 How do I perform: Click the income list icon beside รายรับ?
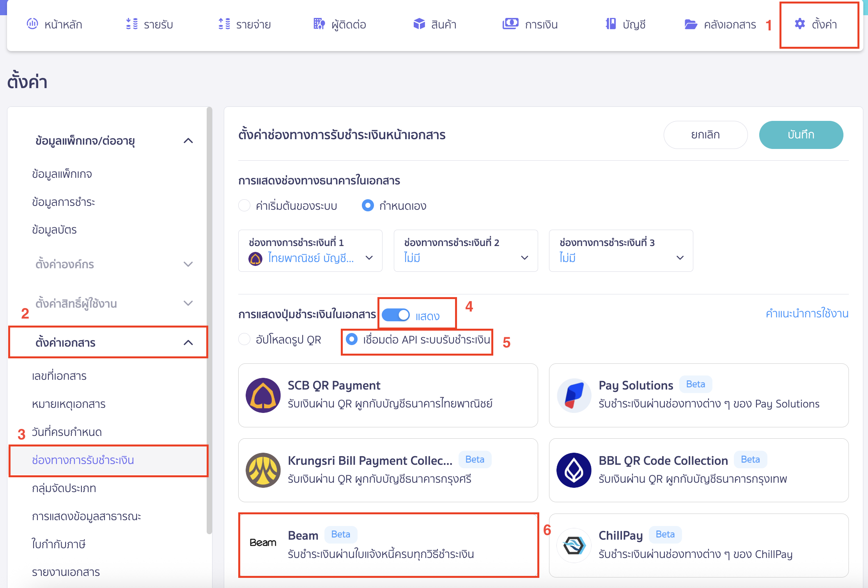132,24
